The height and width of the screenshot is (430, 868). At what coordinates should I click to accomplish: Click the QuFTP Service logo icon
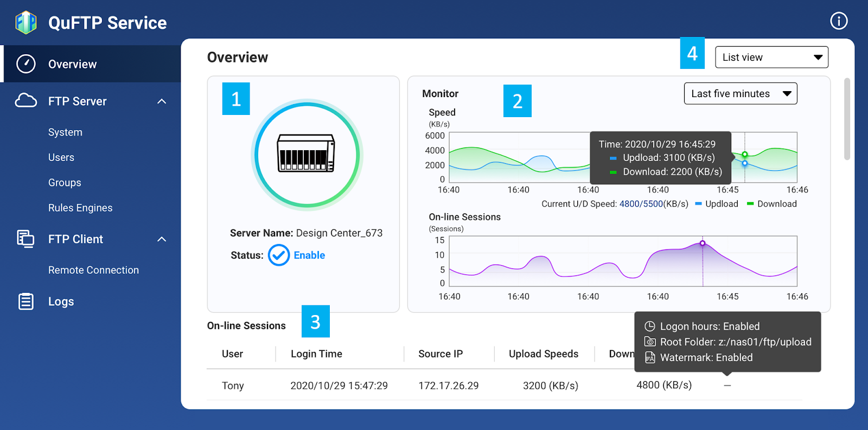(26, 23)
